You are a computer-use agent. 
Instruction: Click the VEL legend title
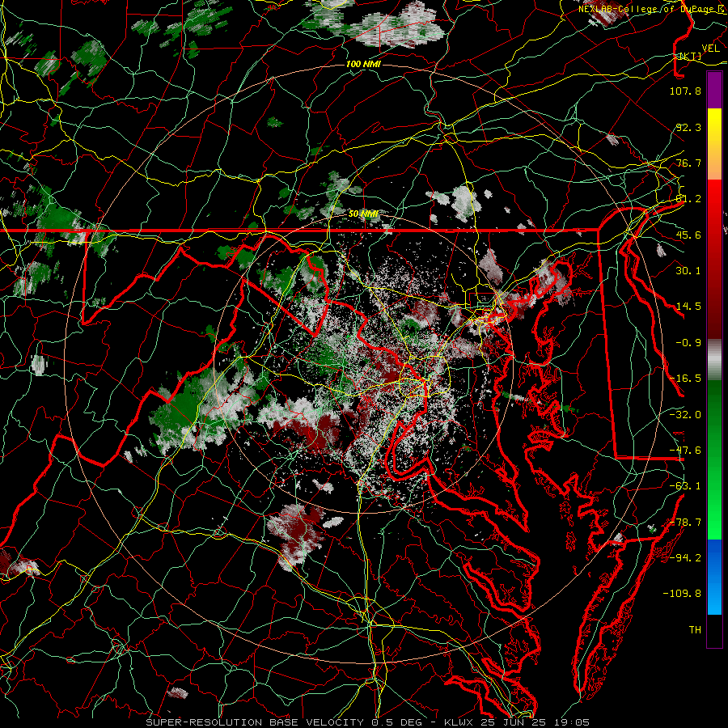point(710,48)
